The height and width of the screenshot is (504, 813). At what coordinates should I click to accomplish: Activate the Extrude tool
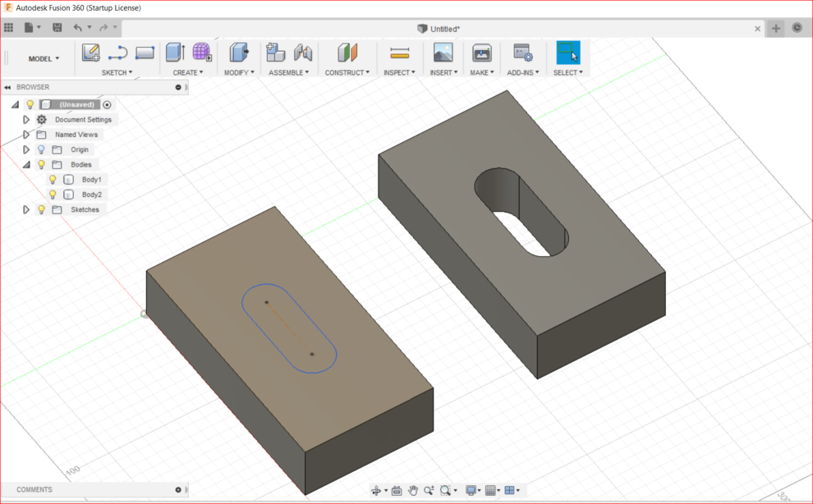click(x=175, y=53)
